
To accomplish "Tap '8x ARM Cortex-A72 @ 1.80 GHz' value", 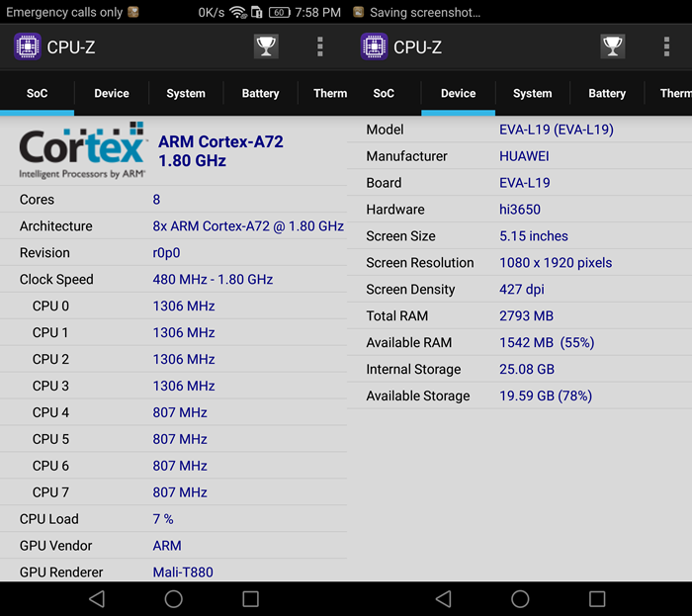I will [x=248, y=225].
